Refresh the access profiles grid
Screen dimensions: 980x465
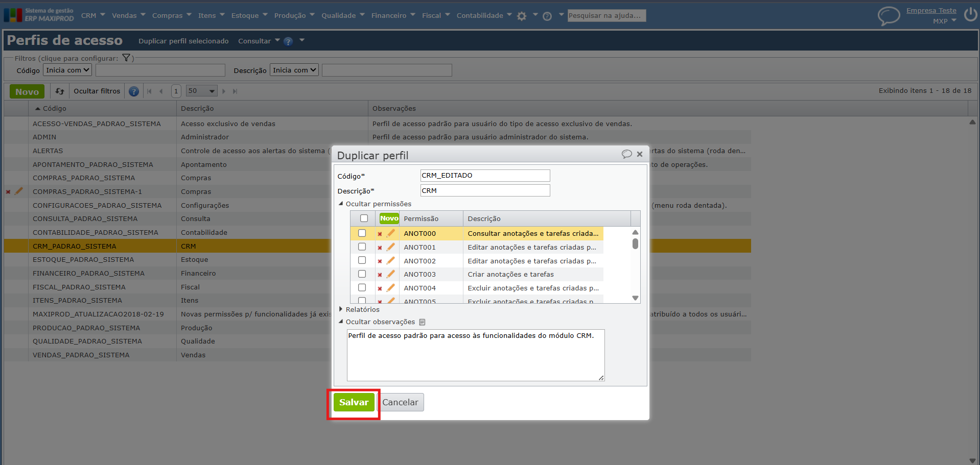[60, 91]
